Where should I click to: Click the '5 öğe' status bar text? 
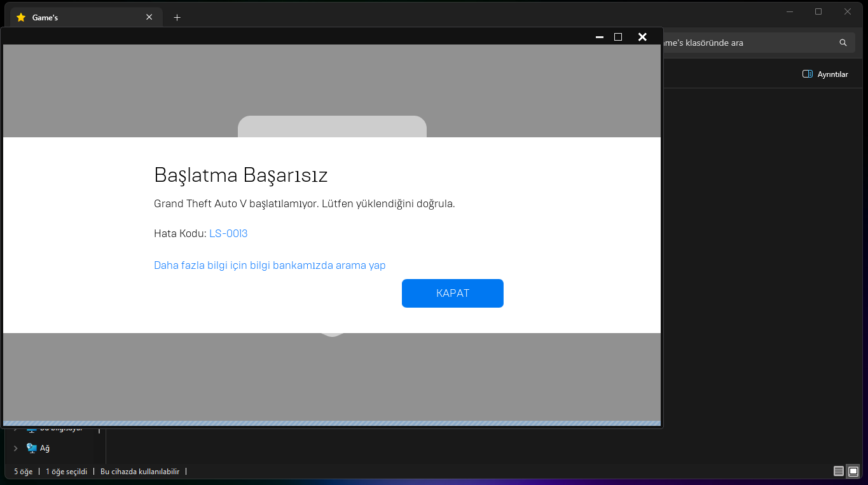(x=23, y=472)
